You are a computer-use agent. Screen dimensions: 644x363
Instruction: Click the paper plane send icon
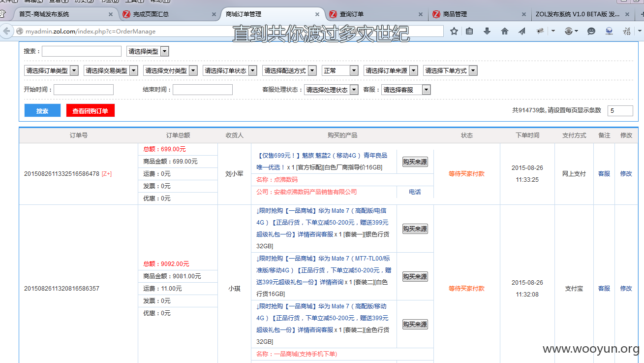522,31
